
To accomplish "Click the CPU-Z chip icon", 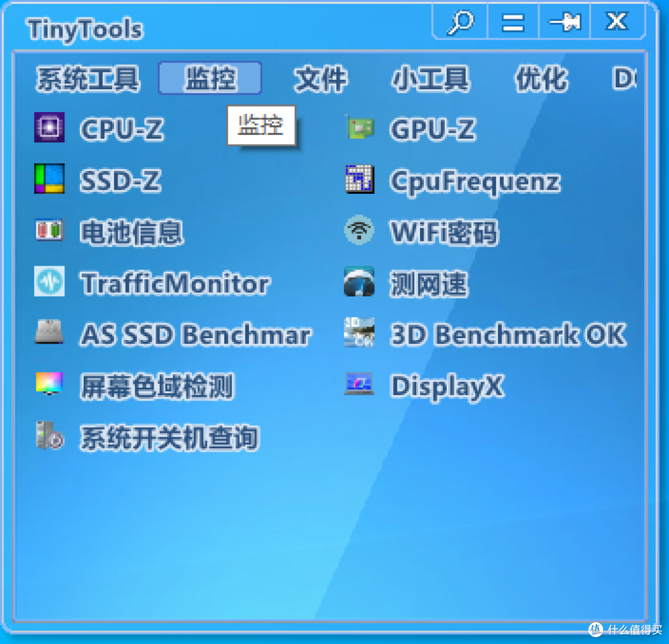I will tap(50, 127).
